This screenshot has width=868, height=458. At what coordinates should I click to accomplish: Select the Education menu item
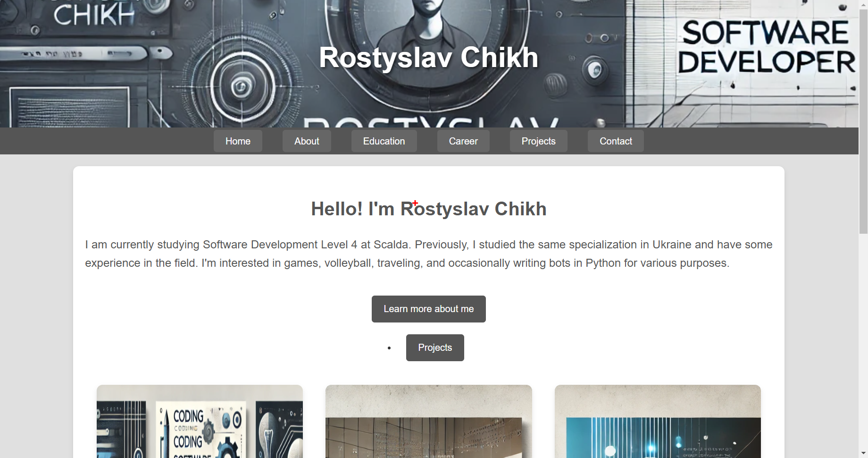click(384, 141)
